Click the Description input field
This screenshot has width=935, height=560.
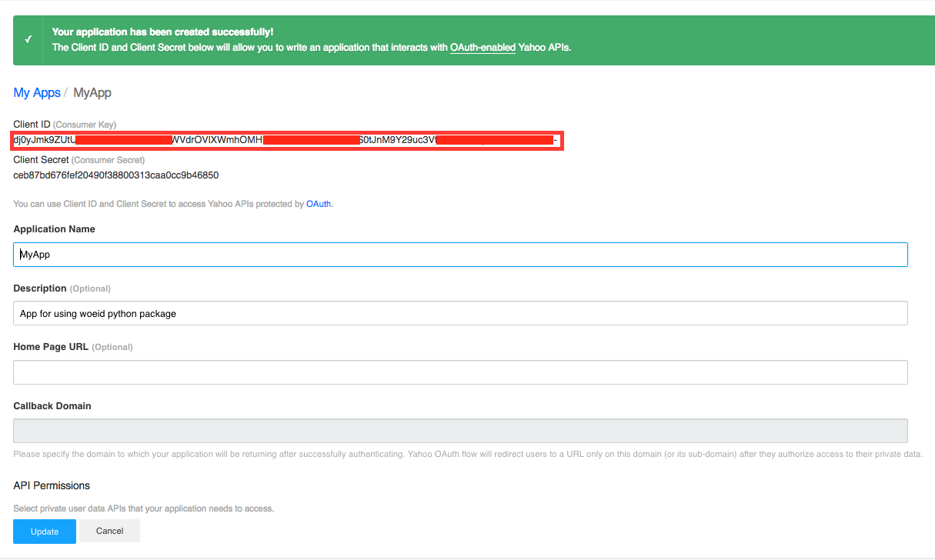(460, 313)
